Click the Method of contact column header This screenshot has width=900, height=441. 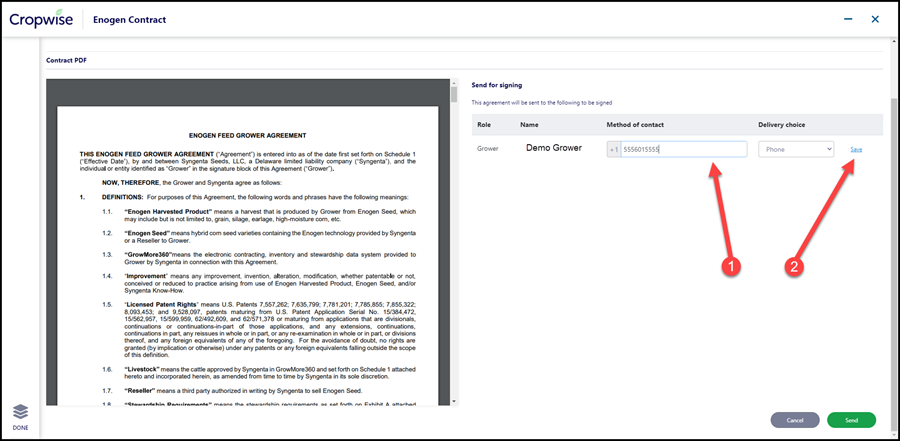[635, 125]
